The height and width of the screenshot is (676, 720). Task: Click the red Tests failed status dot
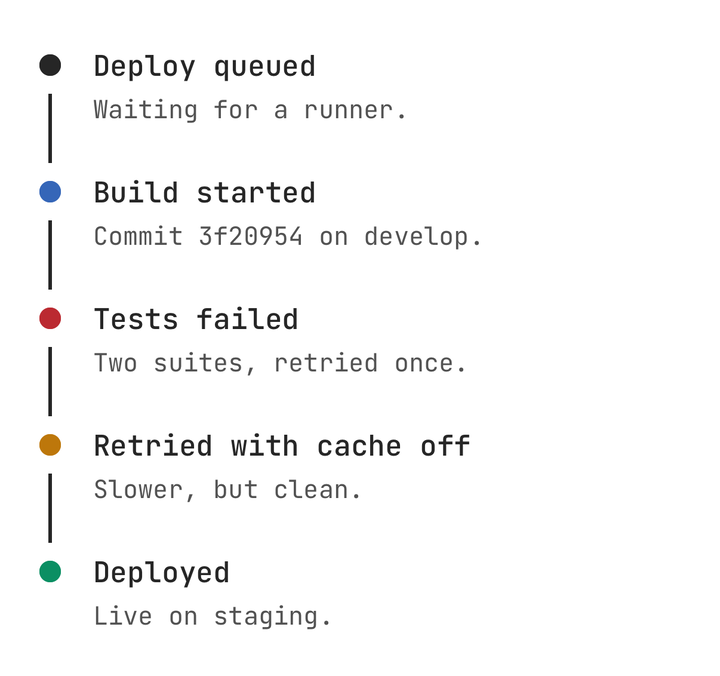(50, 318)
